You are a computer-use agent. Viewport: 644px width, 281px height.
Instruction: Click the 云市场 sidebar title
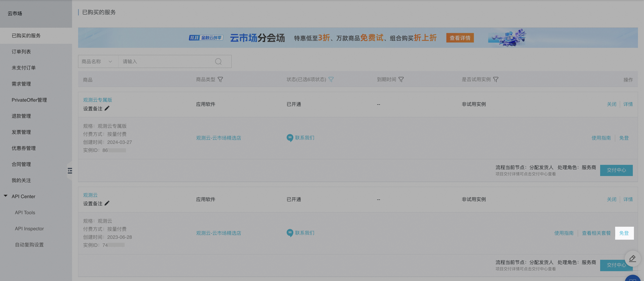pyautogui.click(x=15, y=13)
